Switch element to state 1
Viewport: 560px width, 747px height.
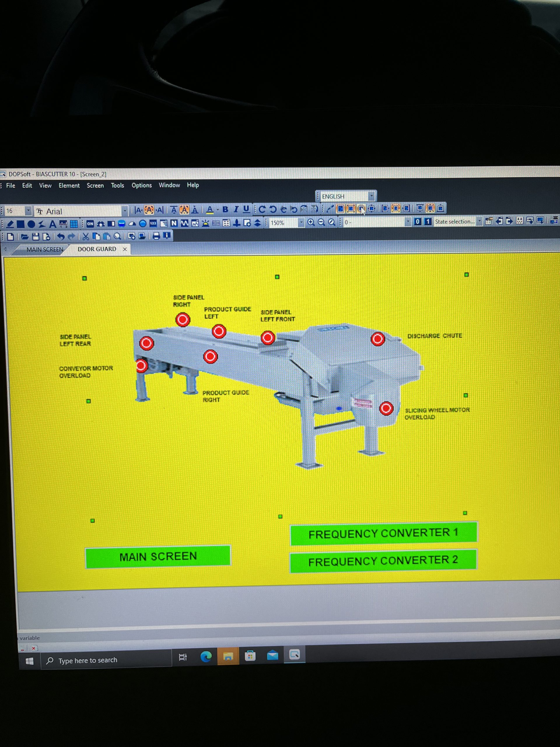pos(428,221)
